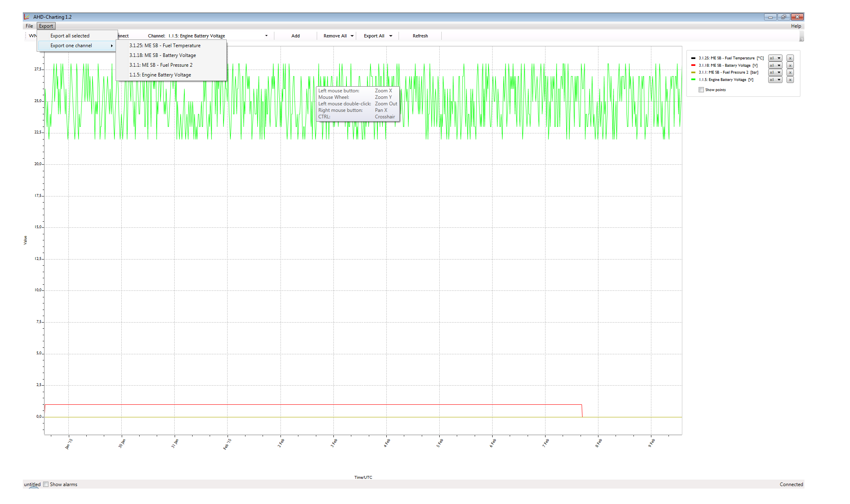Remove ME SB Battery Voltage with x button
The image size is (850, 504).
pyautogui.click(x=790, y=65)
